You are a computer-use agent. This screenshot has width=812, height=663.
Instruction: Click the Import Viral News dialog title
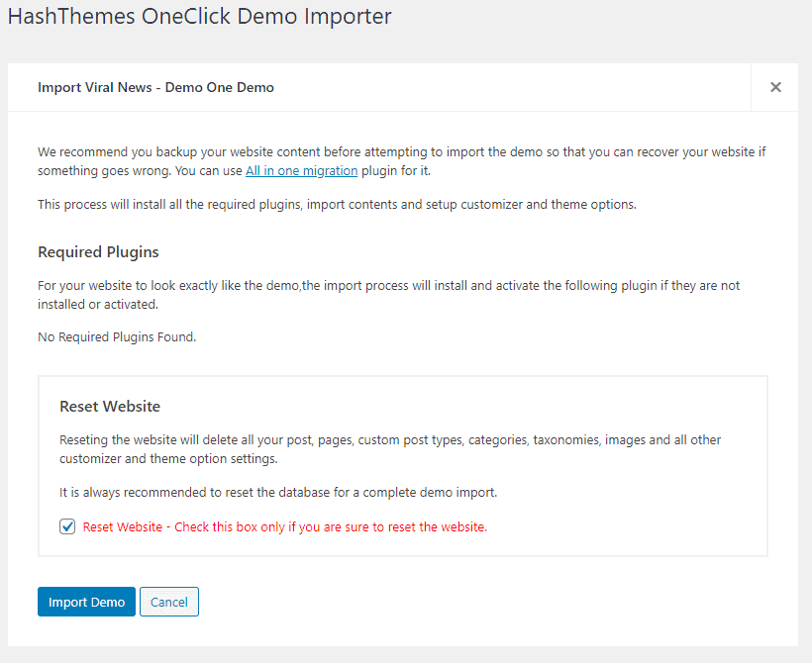pos(155,87)
